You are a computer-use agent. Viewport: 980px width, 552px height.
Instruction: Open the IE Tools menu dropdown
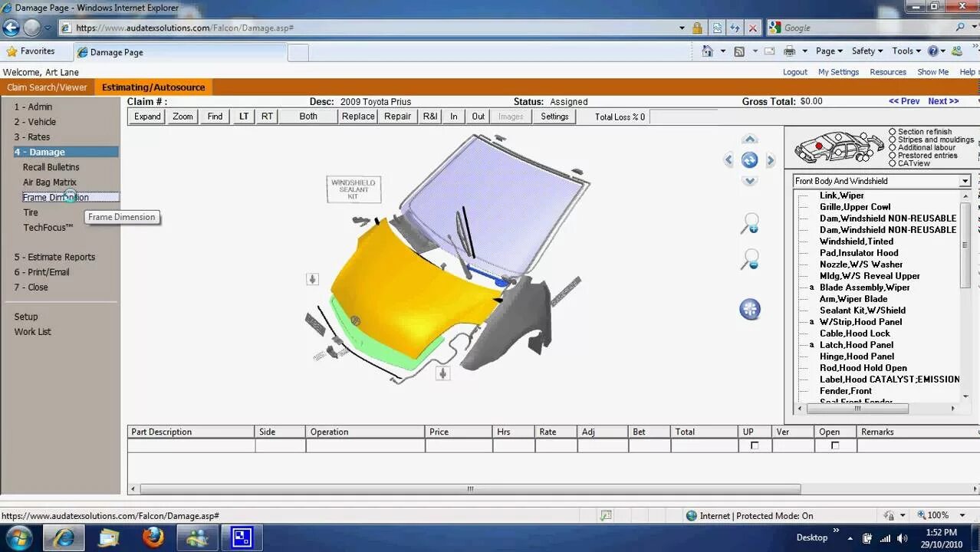[x=907, y=51]
